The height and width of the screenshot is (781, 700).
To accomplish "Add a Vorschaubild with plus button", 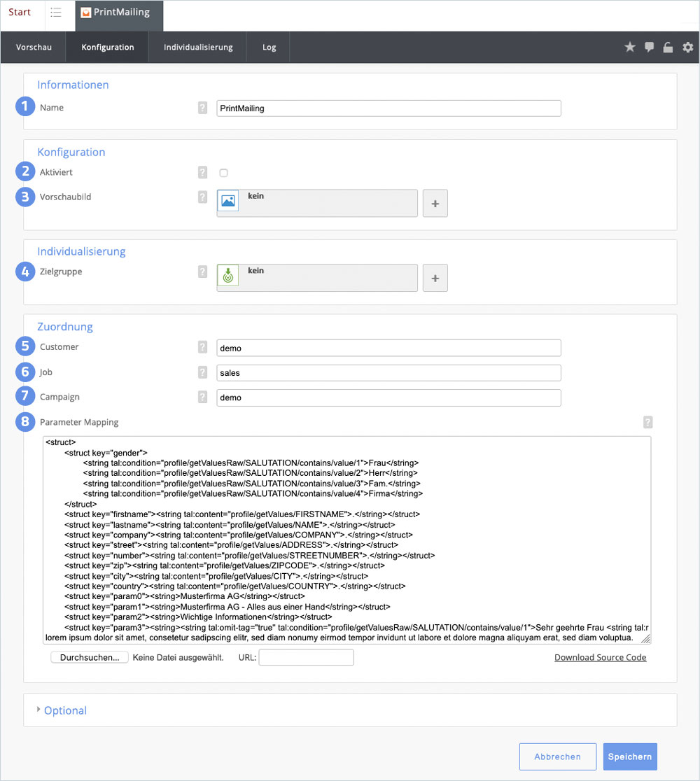I will click(x=435, y=203).
